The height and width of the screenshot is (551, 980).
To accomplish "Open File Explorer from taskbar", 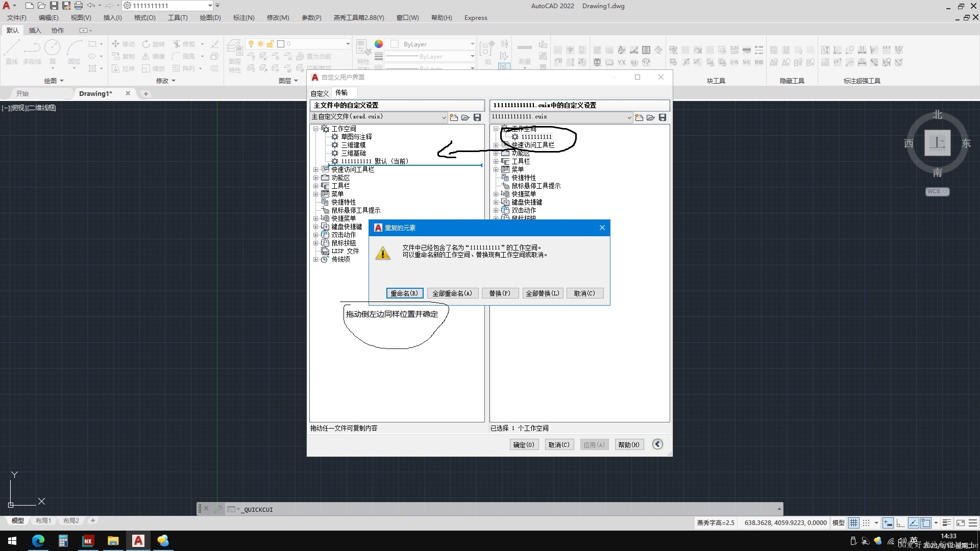I will click(x=113, y=541).
